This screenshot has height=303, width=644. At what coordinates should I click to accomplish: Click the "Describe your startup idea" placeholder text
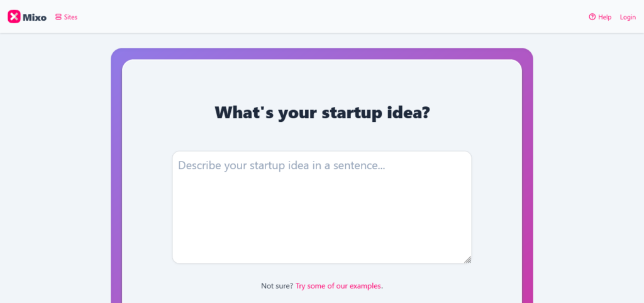(281, 166)
